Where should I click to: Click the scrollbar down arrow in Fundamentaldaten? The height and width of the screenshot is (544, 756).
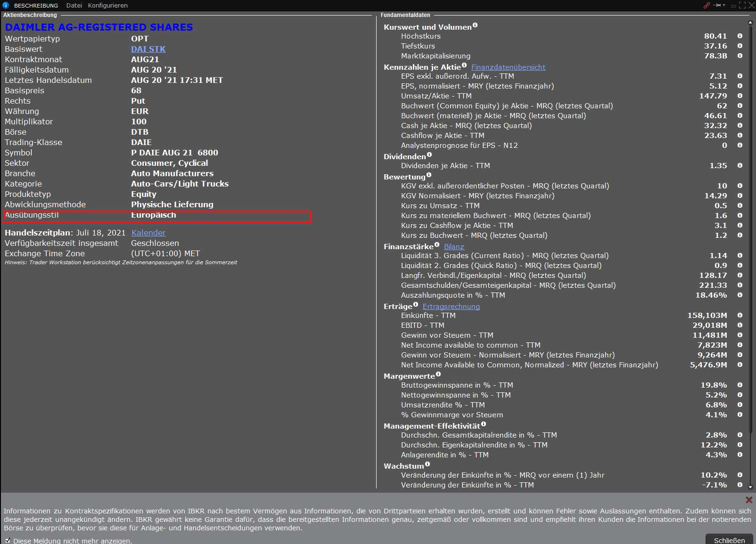coord(750,487)
